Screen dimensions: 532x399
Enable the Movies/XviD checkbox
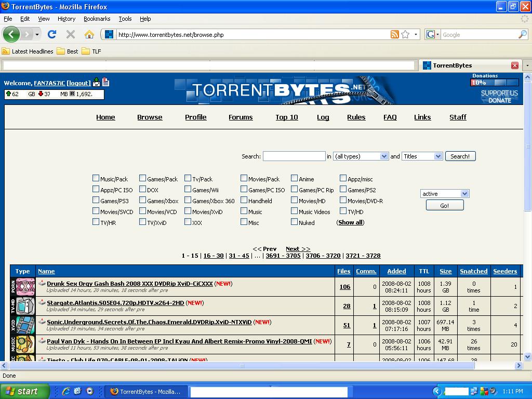click(x=188, y=211)
